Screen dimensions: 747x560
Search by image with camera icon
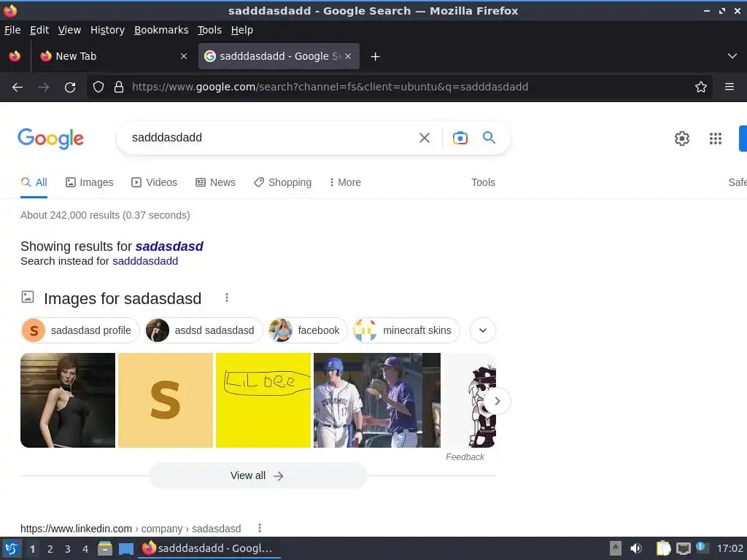[x=460, y=138]
